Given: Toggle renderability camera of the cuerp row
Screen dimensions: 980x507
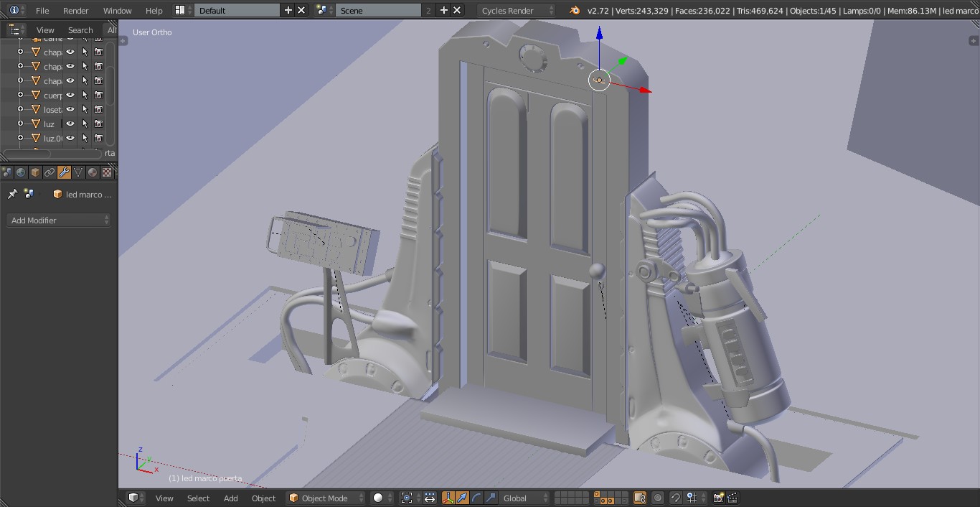Looking at the screenshot, I should click(x=99, y=95).
